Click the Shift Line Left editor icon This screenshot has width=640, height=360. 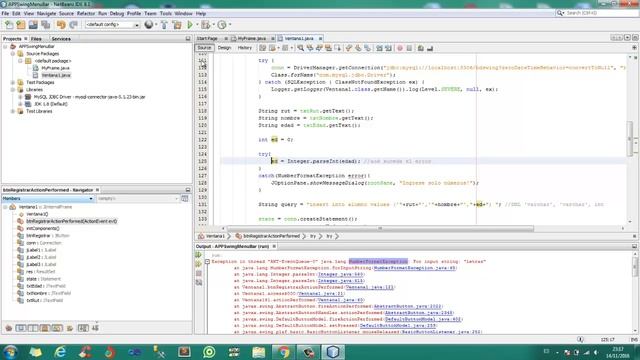379,48
